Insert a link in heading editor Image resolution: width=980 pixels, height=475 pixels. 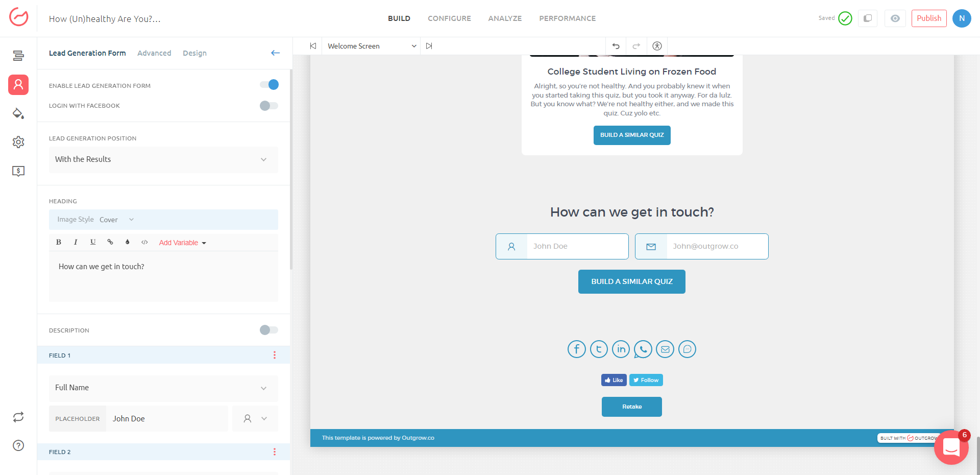coord(110,242)
